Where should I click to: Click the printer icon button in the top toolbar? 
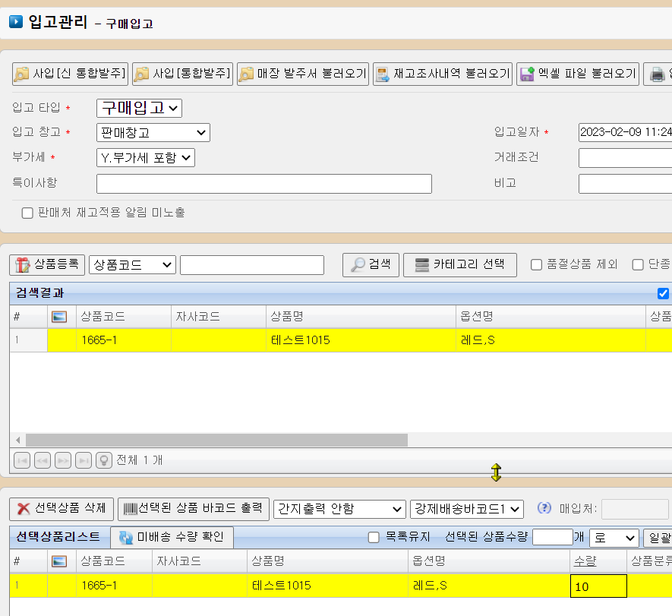click(x=658, y=74)
